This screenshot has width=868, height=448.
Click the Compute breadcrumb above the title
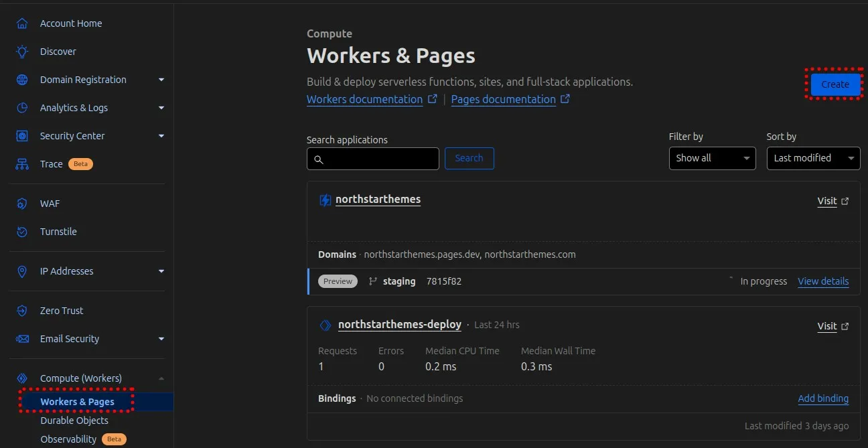(330, 33)
